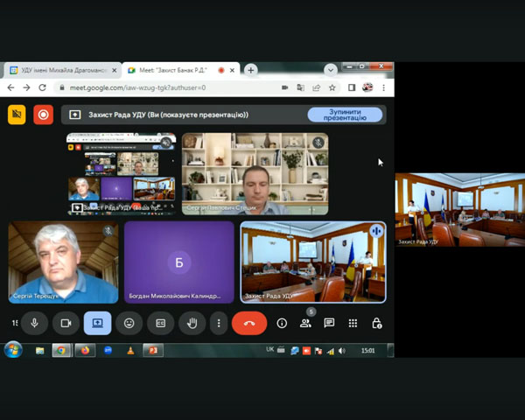Screen dimensions: 525x420
Task: Toggle the present screen button
Action: [97, 323]
